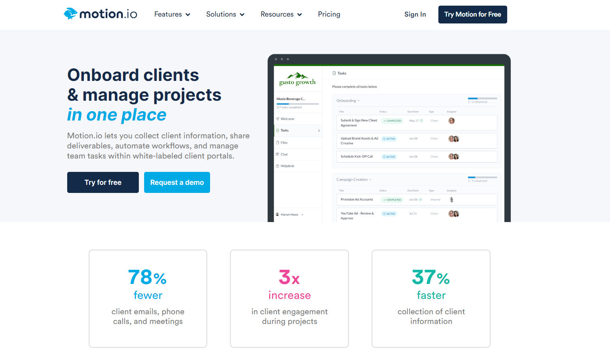The height and width of the screenshot is (364, 610).
Task: Click the Tasks document icon in the sidebar
Action: [x=278, y=130]
